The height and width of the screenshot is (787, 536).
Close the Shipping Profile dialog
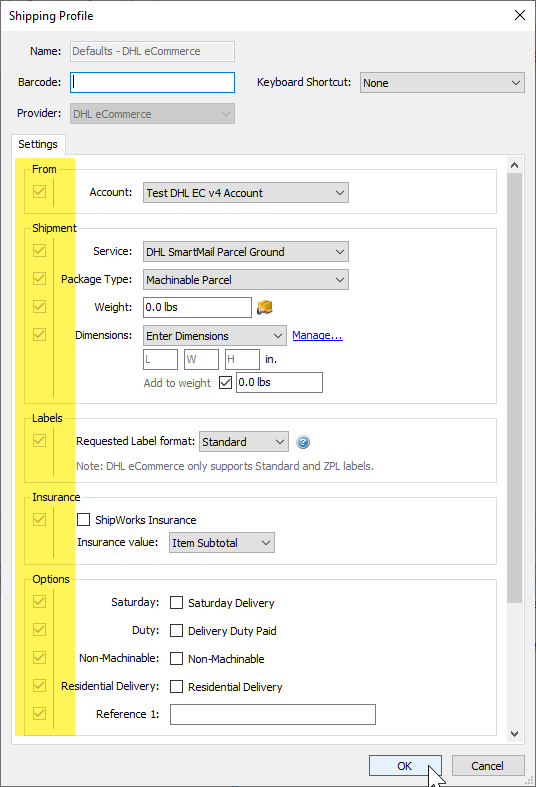[519, 15]
